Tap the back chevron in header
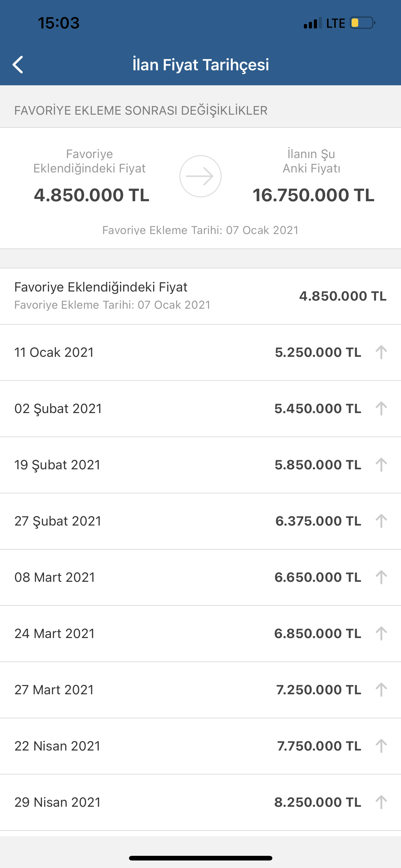The image size is (401, 868). click(18, 64)
